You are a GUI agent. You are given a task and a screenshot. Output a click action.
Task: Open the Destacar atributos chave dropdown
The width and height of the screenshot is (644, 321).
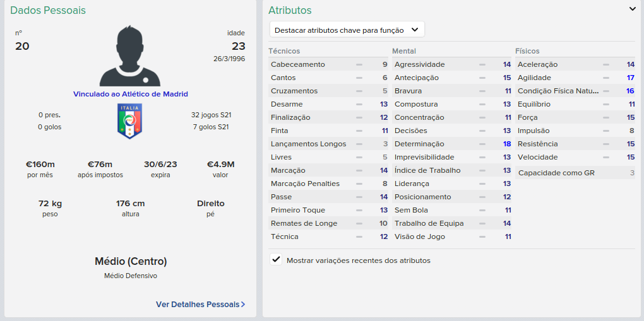tap(347, 30)
